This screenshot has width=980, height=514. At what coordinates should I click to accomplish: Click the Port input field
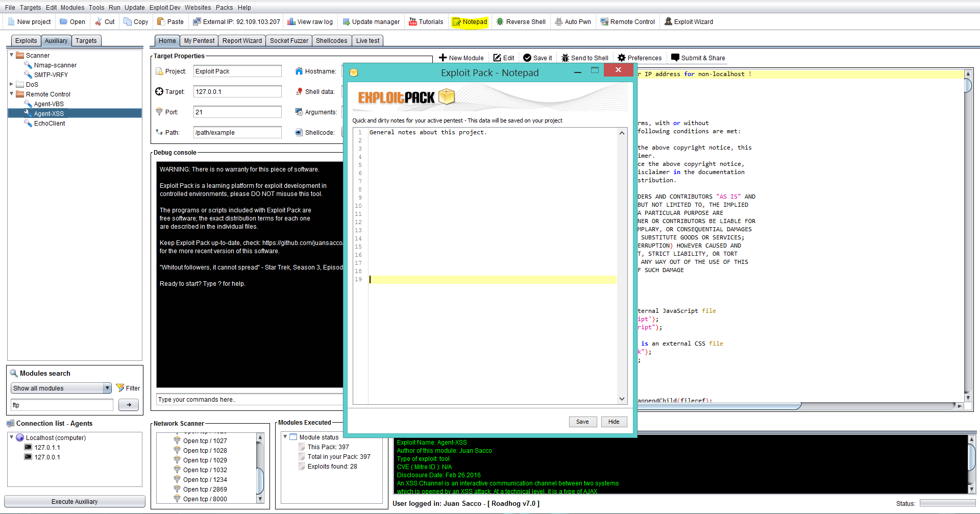[x=237, y=112]
